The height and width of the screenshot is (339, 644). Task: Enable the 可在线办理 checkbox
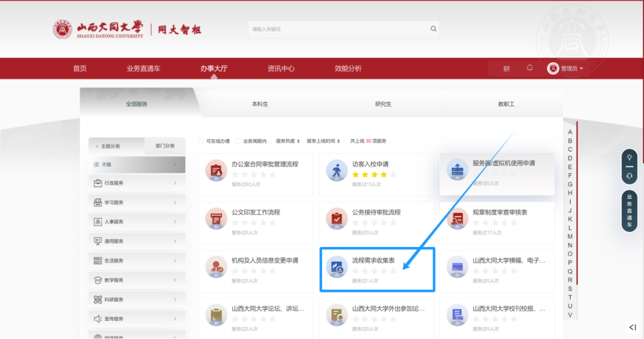pos(201,141)
